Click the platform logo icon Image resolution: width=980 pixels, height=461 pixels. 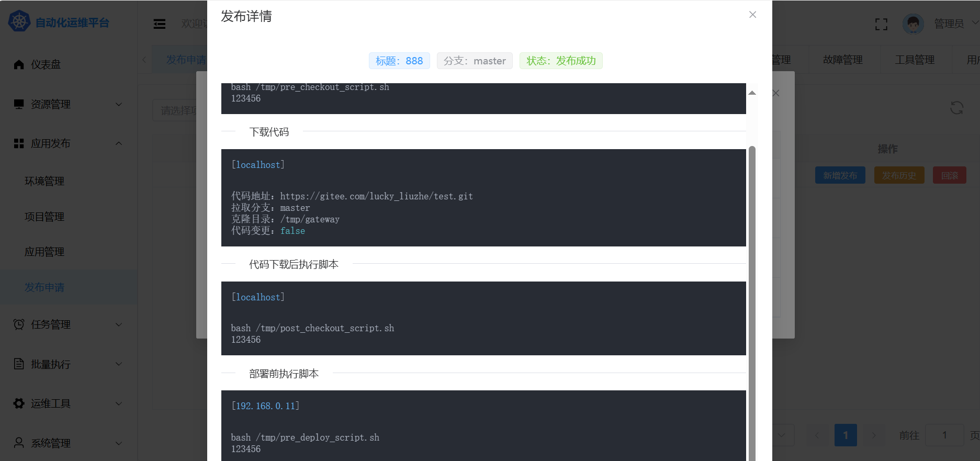coord(19,22)
